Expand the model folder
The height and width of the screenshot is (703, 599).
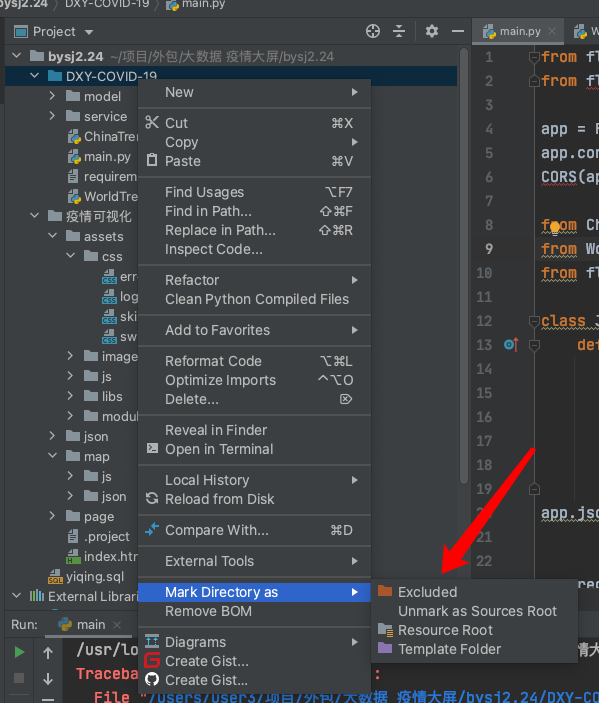(x=52, y=95)
